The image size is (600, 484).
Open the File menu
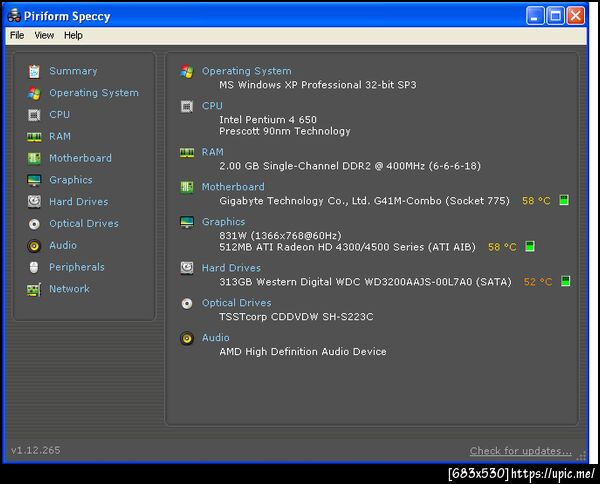pyautogui.click(x=17, y=35)
